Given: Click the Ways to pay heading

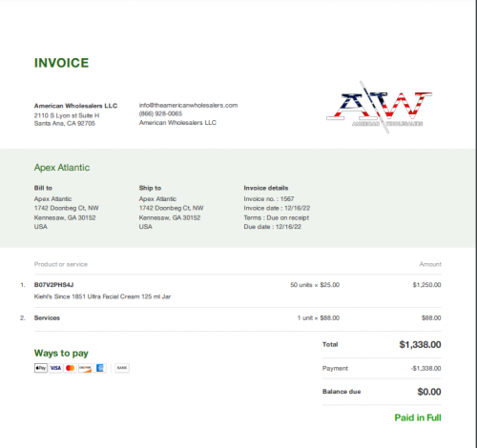Looking at the screenshot, I should coord(61,353).
